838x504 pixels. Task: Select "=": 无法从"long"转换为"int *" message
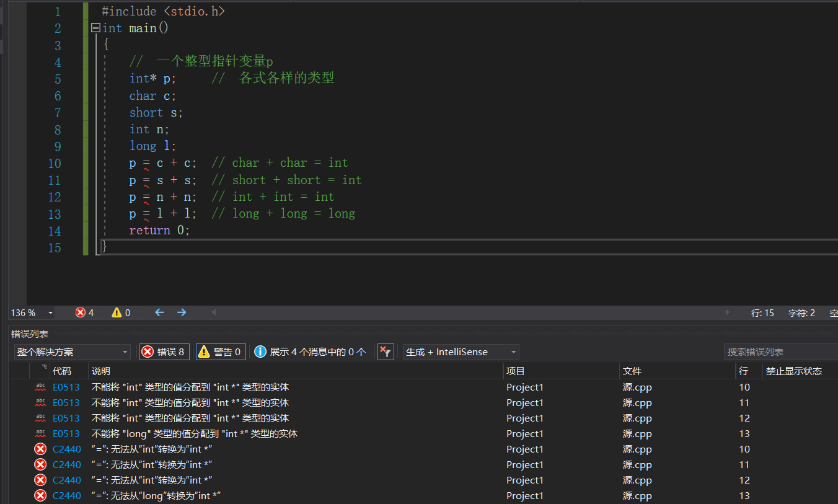pyautogui.click(x=156, y=495)
